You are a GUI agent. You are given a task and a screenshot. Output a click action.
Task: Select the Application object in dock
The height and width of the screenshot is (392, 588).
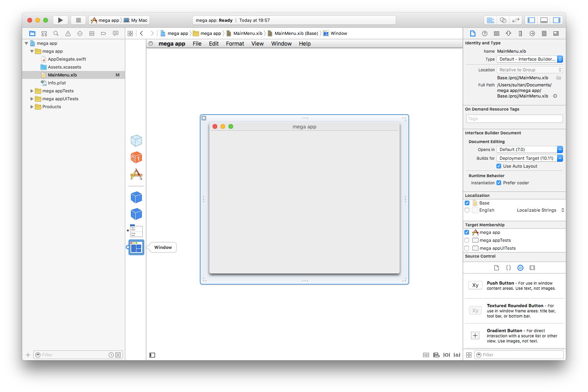pyautogui.click(x=136, y=174)
